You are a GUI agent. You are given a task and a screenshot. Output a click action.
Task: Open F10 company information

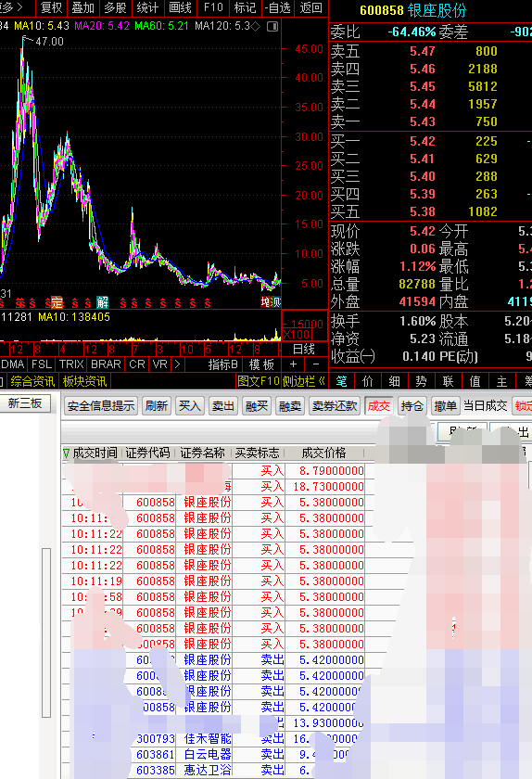pyautogui.click(x=213, y=8)
